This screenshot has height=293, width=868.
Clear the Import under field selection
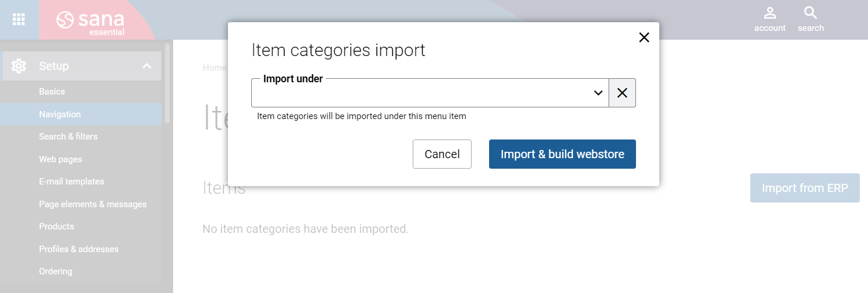click(x=622, y=93)
